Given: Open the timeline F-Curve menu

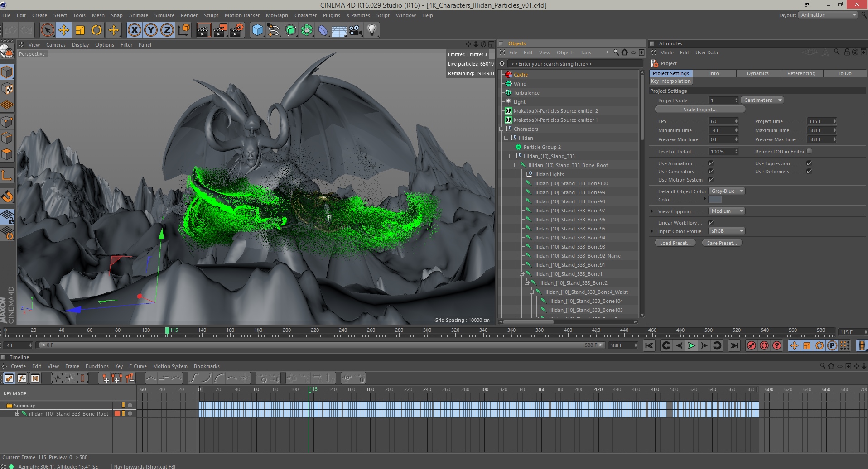Looking at the screenshot, I should [x=138, y=366].
